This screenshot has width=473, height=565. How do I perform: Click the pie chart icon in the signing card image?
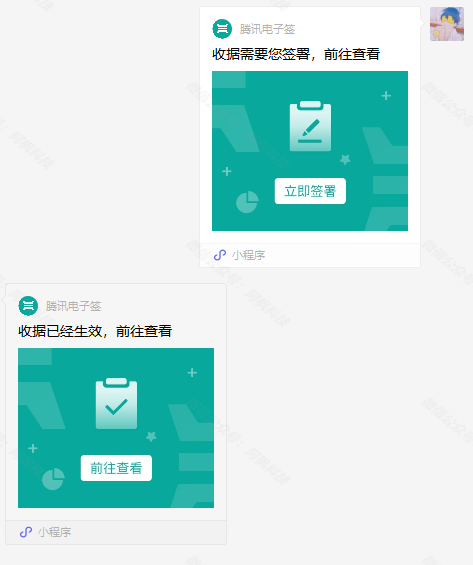[x=247, y=202]
